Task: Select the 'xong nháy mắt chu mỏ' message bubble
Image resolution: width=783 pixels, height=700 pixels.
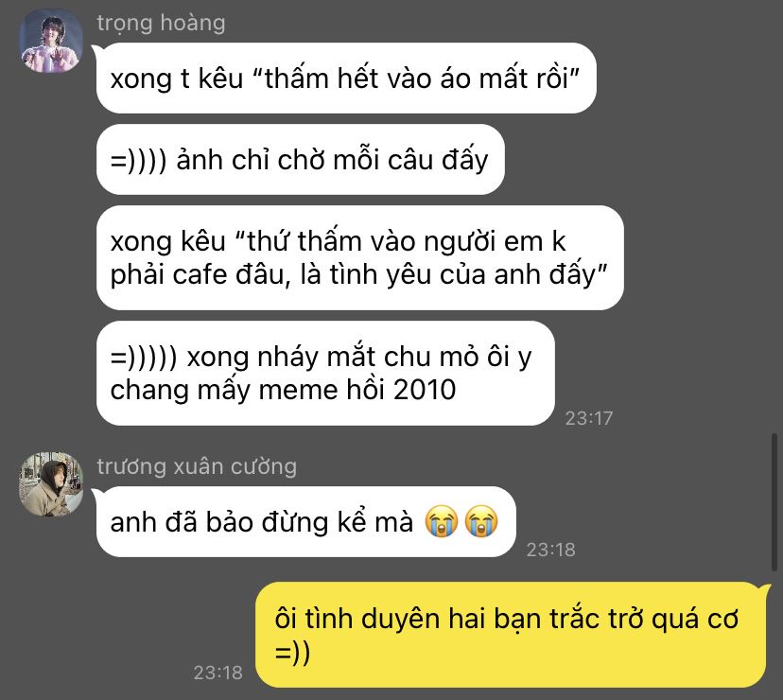Action: click(325, 374)
